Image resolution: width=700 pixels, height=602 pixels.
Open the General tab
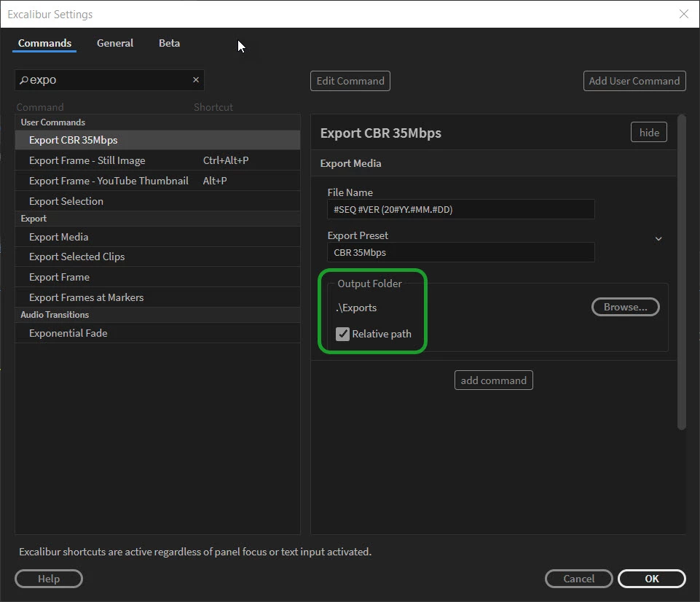[x=115, y=43]
